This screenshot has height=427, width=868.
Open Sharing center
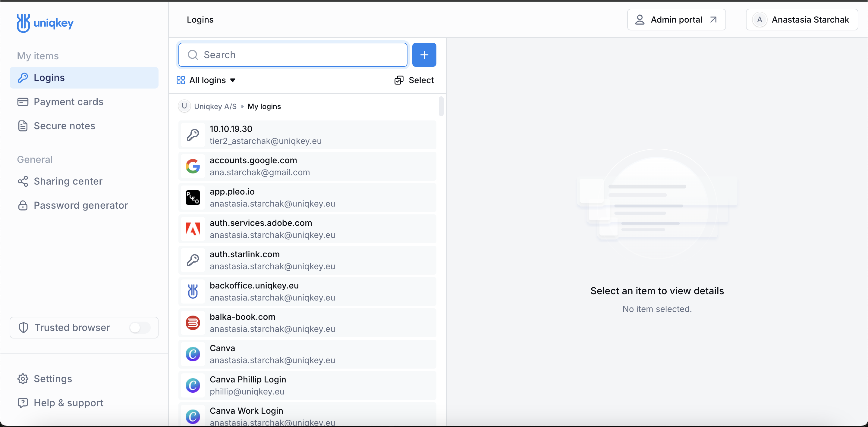click(x=84, y=181)
